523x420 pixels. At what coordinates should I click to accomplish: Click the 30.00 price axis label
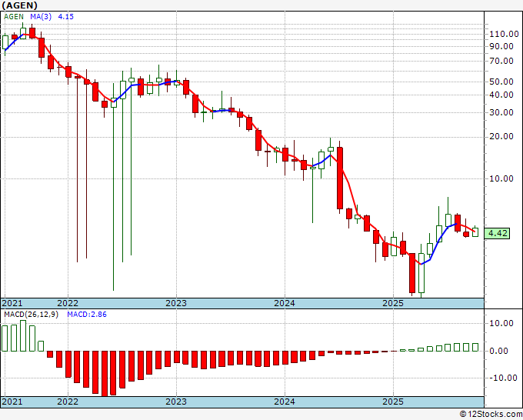tap(501, 113)
